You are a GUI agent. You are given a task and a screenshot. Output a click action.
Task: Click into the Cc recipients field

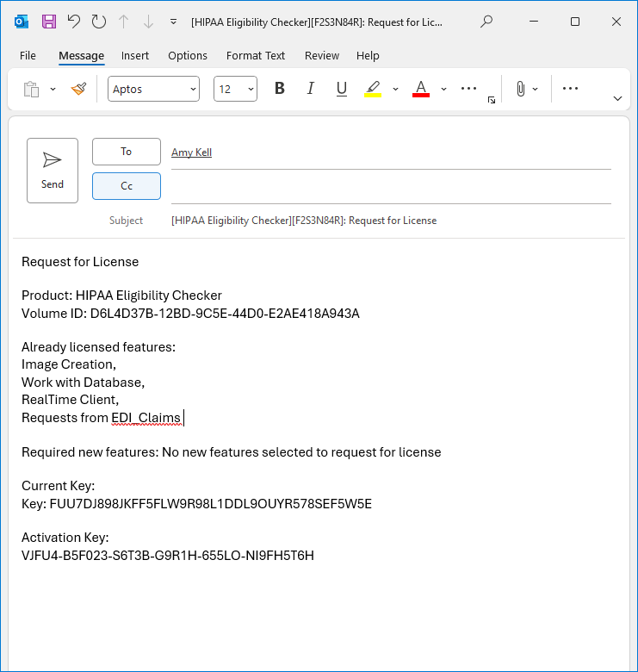coord(391,187)
